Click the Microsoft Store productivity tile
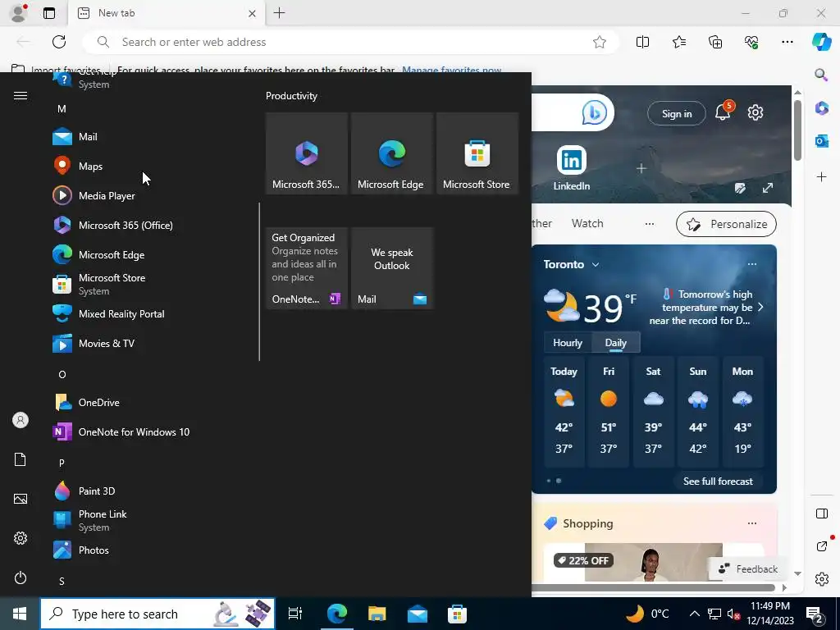Screen dimensions: 840x630 tap(477, 153)
